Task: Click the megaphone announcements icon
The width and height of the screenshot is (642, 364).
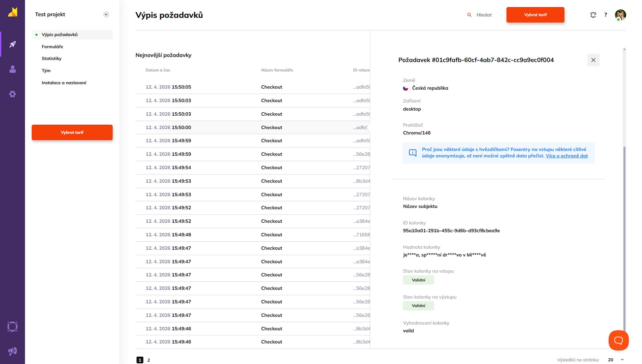Action: click(x=12, y=351)
